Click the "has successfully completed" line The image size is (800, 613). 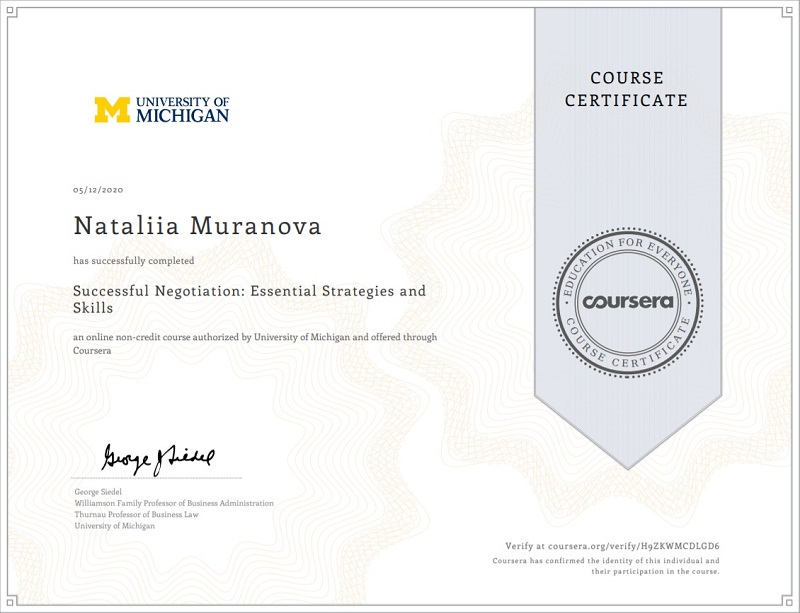[x=133, y=261]
